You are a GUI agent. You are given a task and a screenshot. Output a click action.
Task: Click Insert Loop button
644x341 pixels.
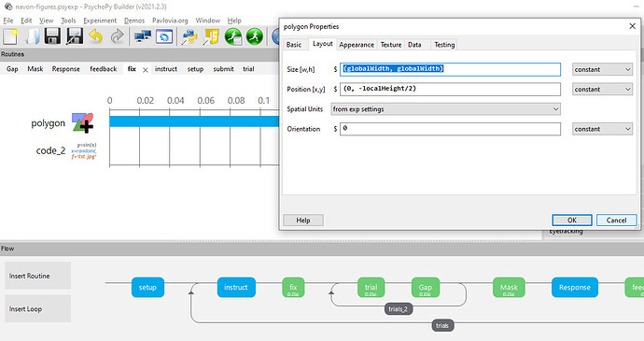click(37, 309)
